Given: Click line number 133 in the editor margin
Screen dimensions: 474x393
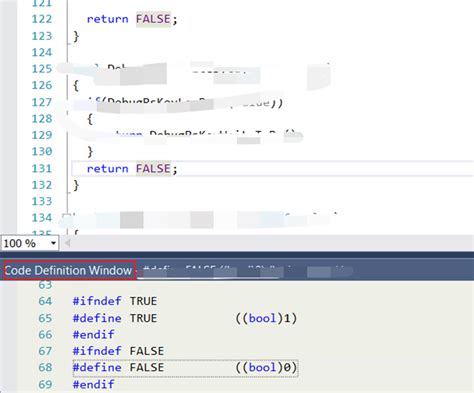Looking at the screenshot, I should tap(42, 201).
